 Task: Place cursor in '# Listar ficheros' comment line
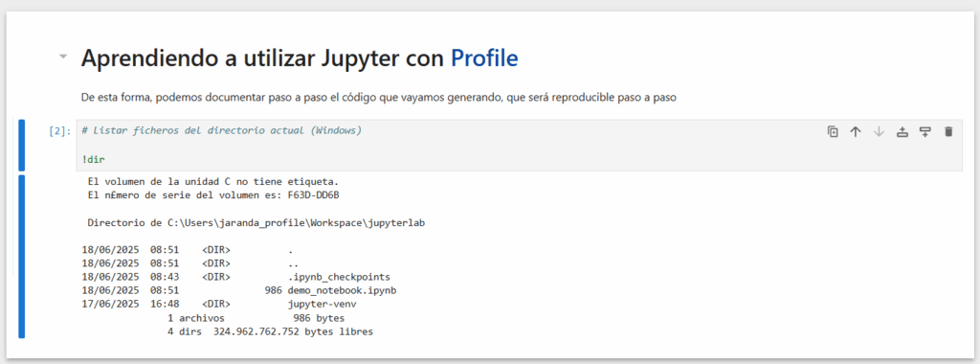tap(221, 130)
